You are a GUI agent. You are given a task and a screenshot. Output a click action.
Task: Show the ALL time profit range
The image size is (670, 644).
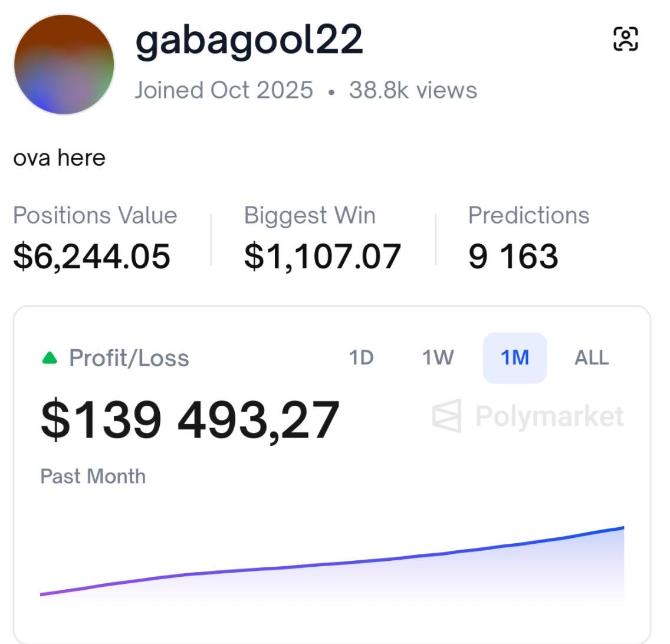coord(592,358)
